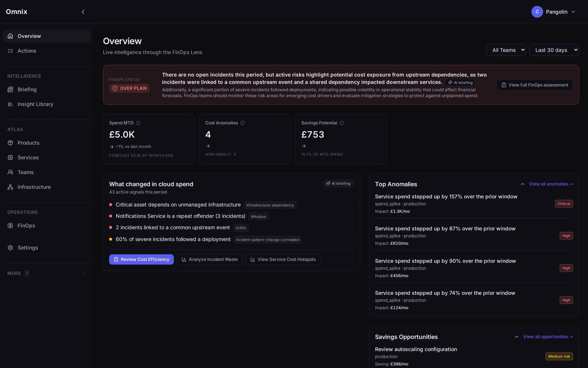Click the Griffin tag
This screenshot has height=368, width=588.
tap(241, 228)
